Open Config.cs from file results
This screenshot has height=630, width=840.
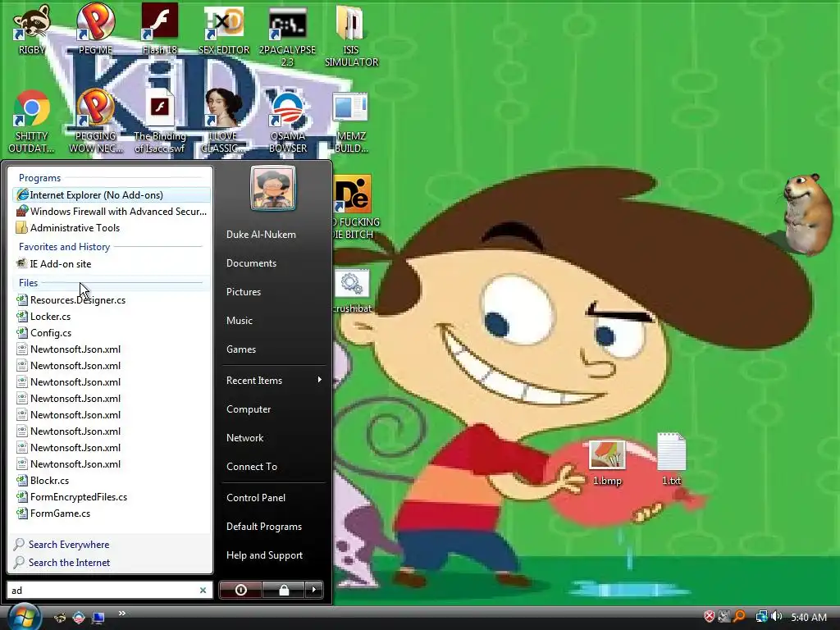(111, 333)
